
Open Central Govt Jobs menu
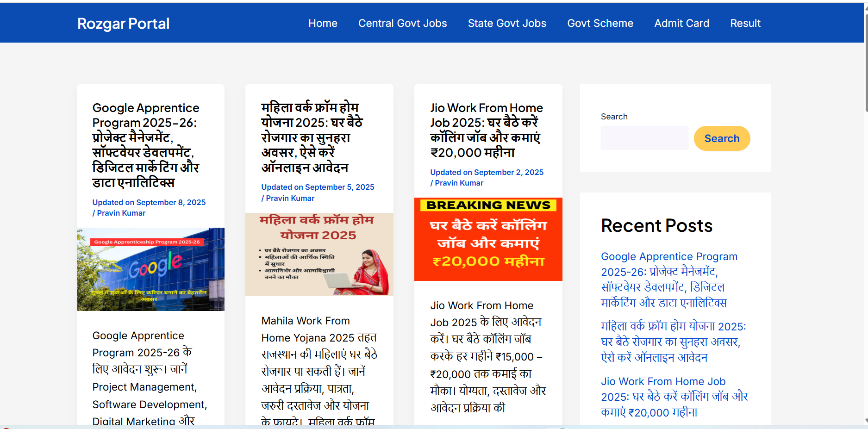click(402, 23)
